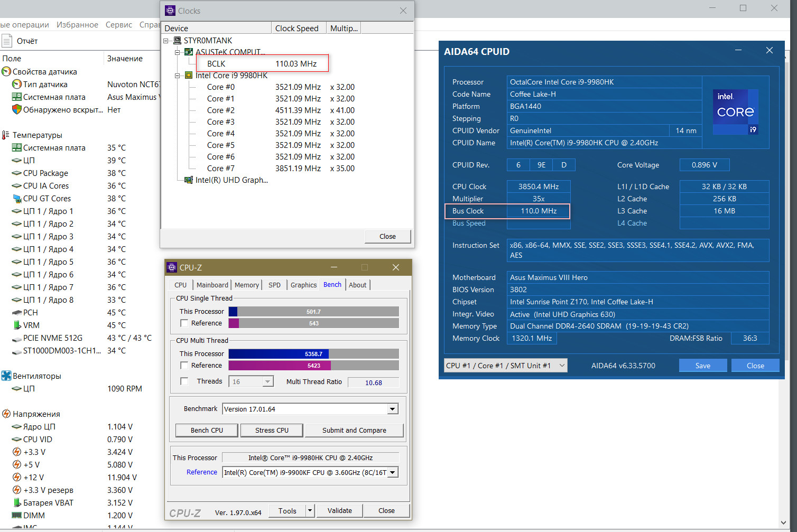Viewport: 797px width, 532px height.
Task: Click the Clock Speed column header
Action: tap(299, 28)
